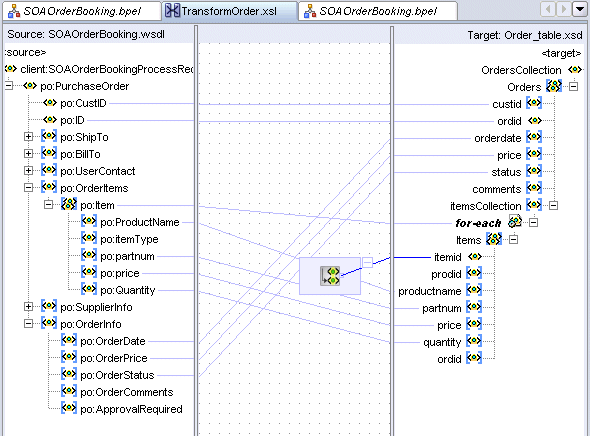590x436 pixels.
Task: Collapse the po:PurchaseOrder node
Action: 9,86
